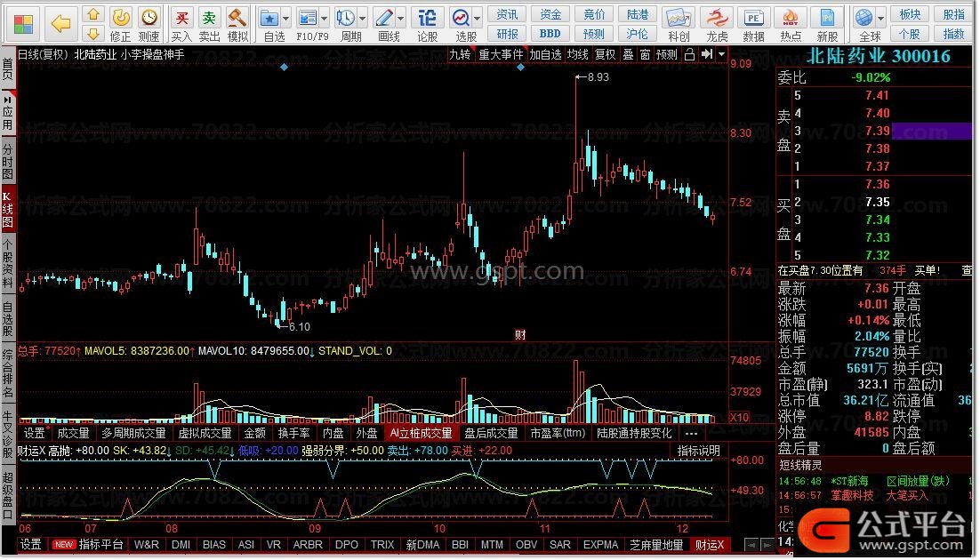Viewport: 980px width, 560px height.
Task: Select the 财运X indicator tab
Action: (710, 545)
